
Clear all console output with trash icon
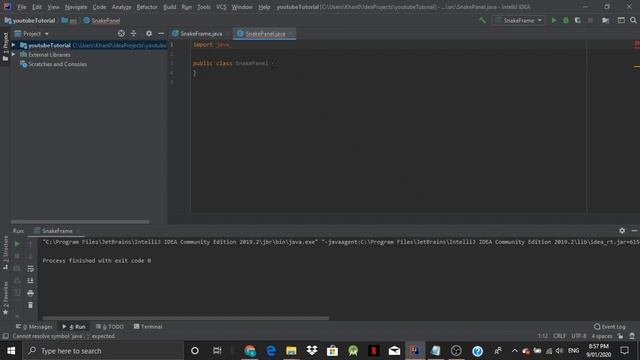31,305
